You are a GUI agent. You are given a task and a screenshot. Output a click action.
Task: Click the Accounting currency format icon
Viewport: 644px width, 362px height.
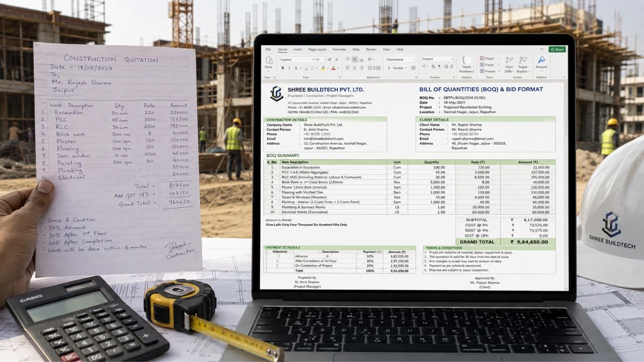click(424, 66)
